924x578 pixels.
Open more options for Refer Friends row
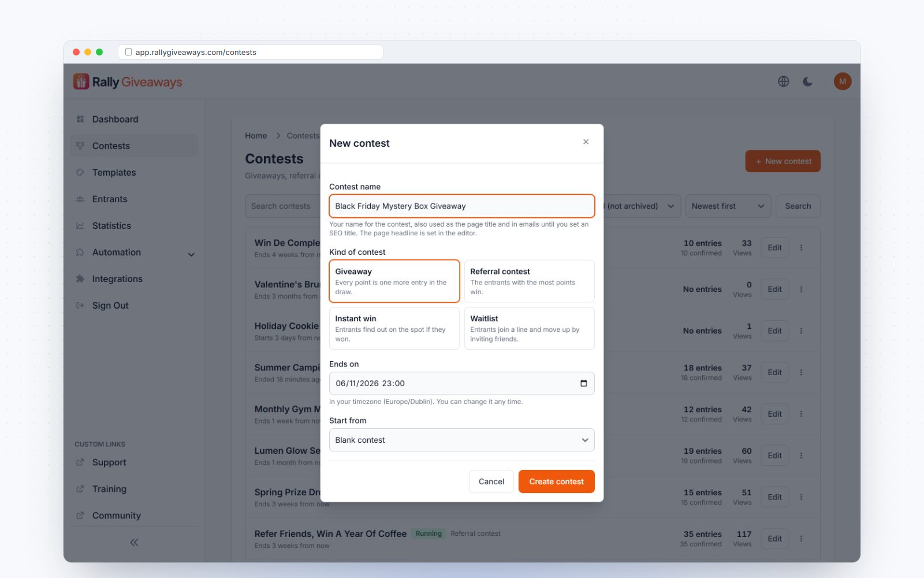click(x=801, y=539)
